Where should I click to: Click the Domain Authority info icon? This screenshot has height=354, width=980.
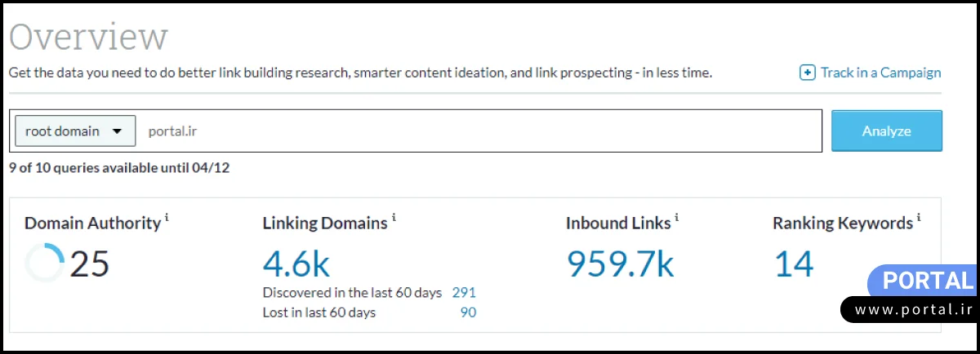[167, 218]
